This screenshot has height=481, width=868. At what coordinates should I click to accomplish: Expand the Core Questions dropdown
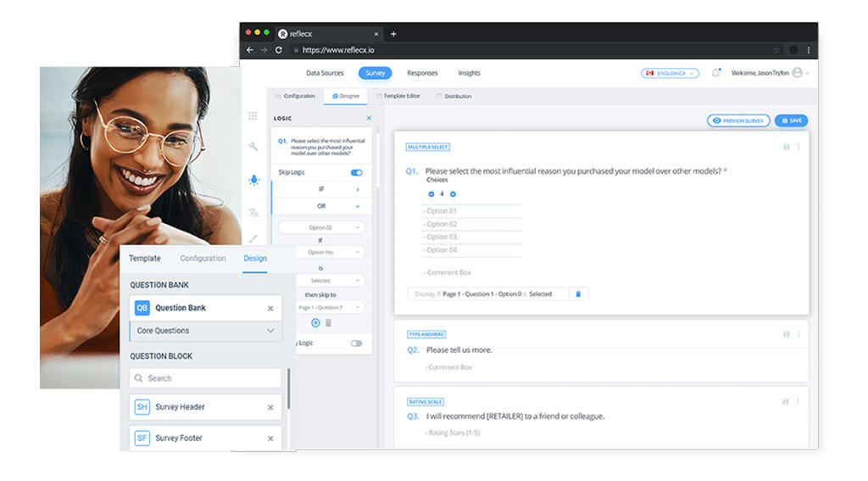pyautogui.click(x=270, y=331)
